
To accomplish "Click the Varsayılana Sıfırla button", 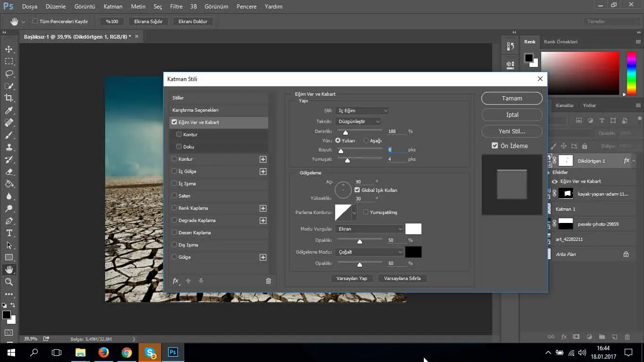I will pyautogui.click(x=402, y=279).
